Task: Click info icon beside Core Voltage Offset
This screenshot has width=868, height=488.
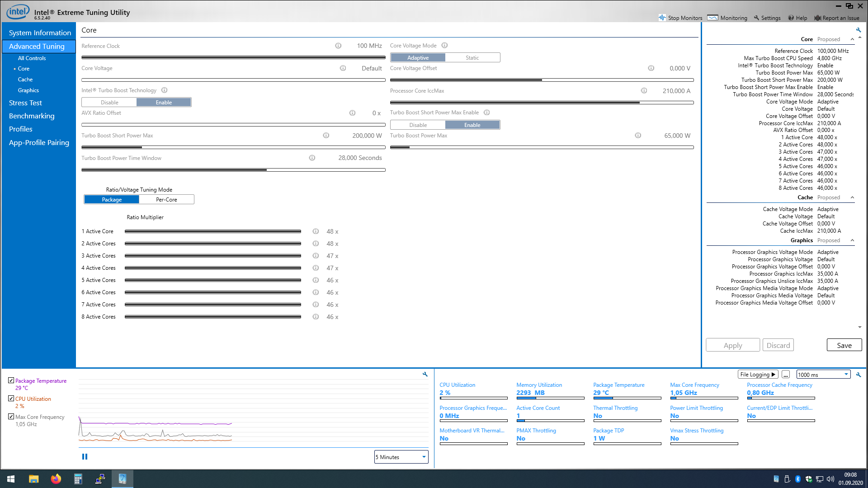Action: click(651, 68)
